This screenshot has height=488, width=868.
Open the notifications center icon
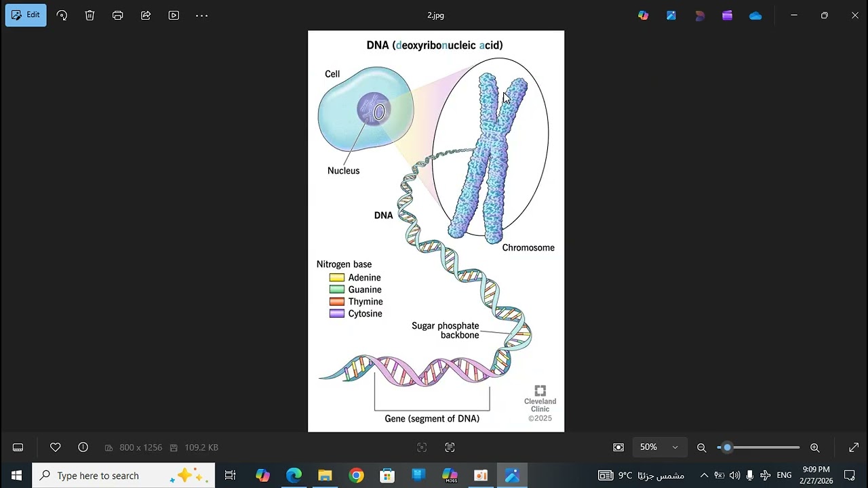point(850,475)
